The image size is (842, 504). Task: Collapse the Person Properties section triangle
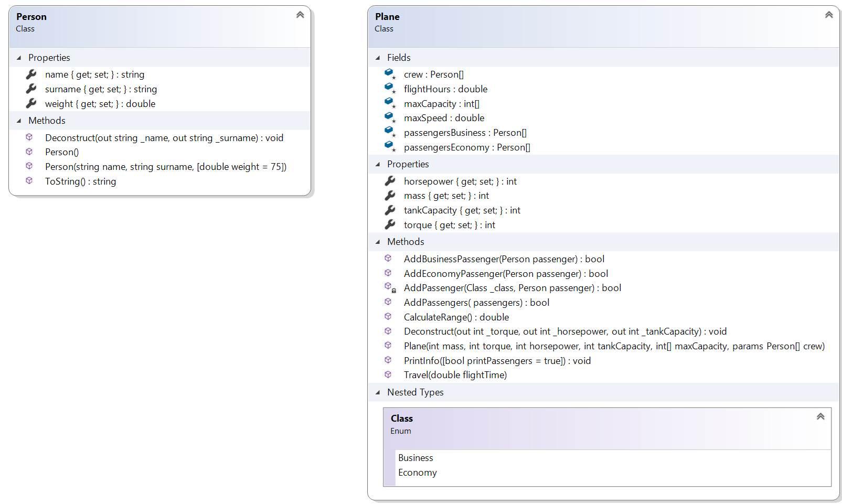(x=19, y=58)
